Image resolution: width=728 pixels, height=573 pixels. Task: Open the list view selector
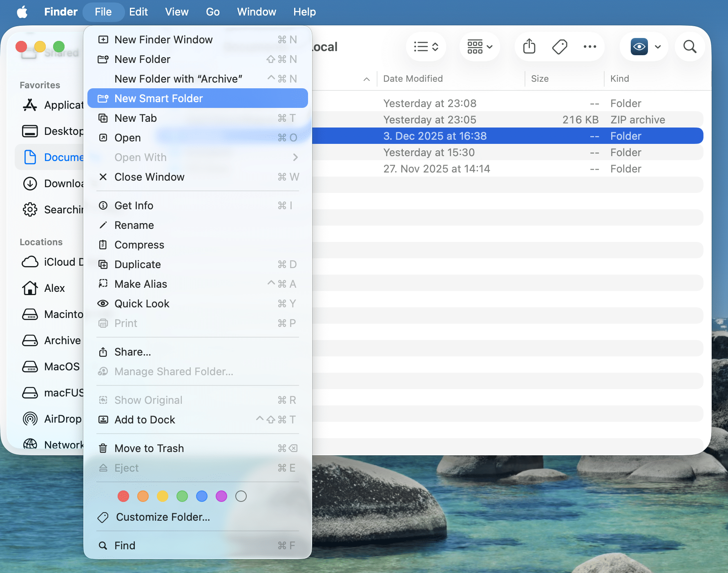tap(426, 47)
